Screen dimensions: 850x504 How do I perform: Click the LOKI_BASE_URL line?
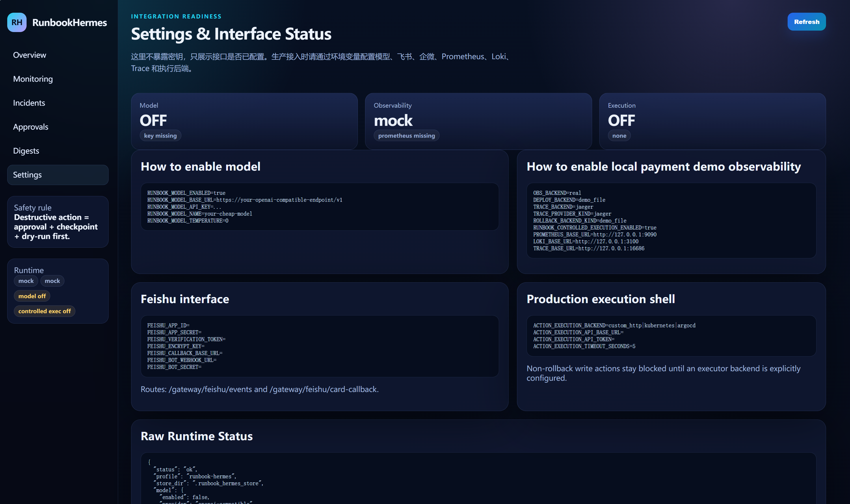(586, 242)
